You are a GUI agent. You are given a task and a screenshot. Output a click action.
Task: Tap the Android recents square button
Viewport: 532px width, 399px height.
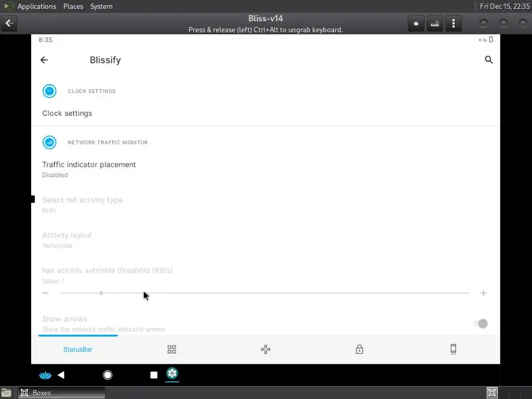(154, 375)
